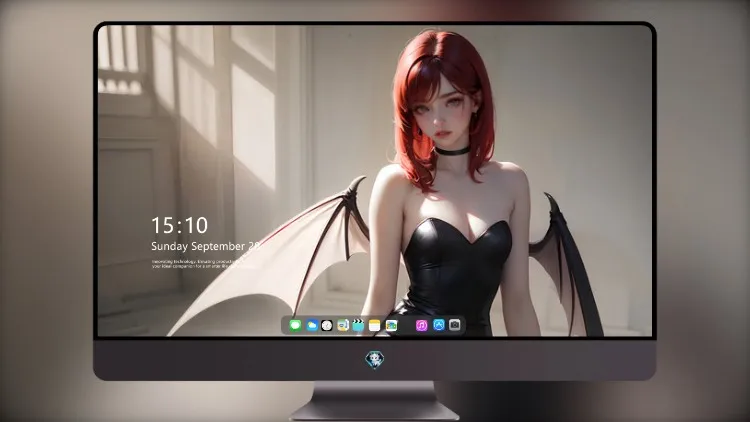The width and height of the screenshot is (750, 422).
Task: Click the logo on monitor chin
Action: click(375, 360)
